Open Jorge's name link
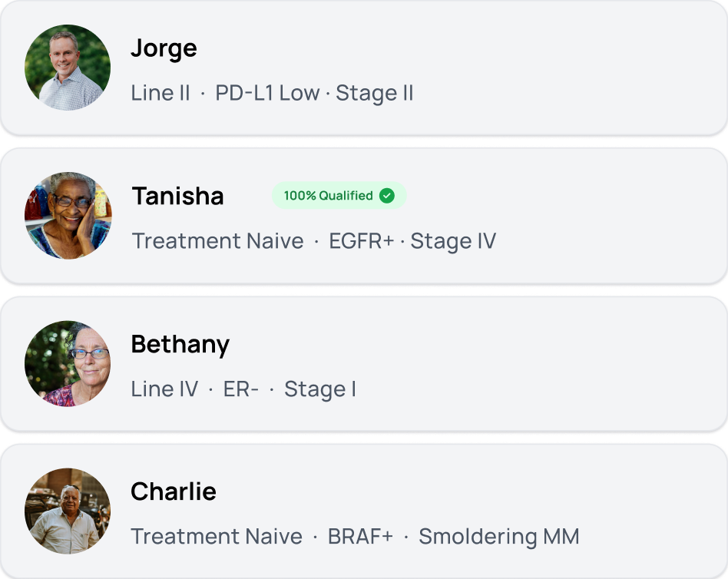728x579 pixels. [x=164, y=48]
